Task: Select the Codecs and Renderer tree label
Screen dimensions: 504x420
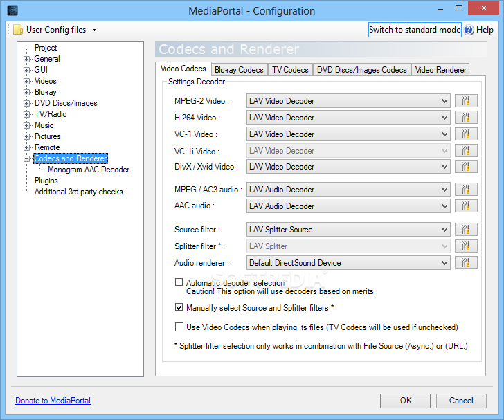Action: click(71, 158)
